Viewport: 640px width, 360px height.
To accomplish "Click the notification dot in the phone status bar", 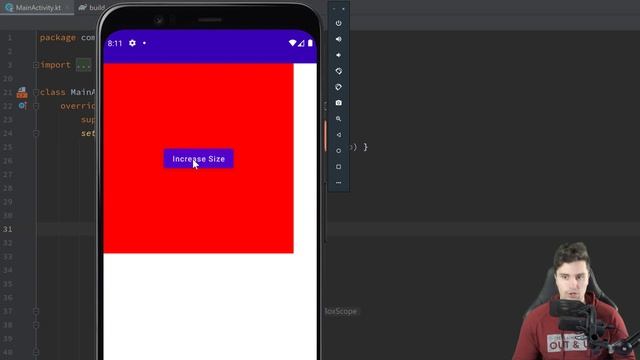I will [x=144, y=43].
